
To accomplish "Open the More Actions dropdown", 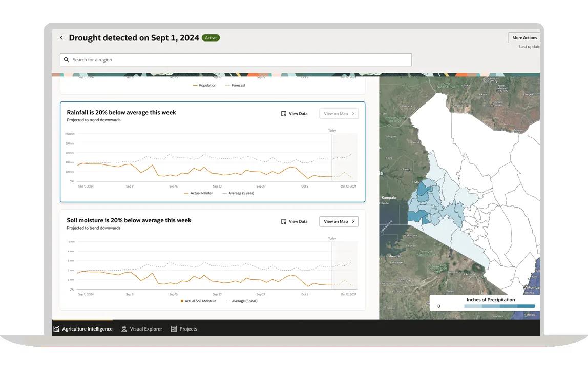I will [x=524, y=37].
